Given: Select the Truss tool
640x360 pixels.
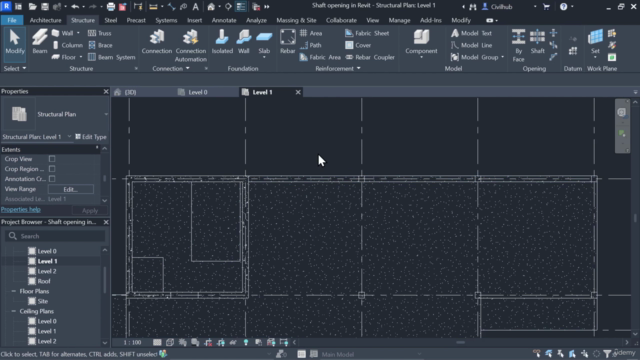Looking at the screenshot, I should [x=100, y=33].
